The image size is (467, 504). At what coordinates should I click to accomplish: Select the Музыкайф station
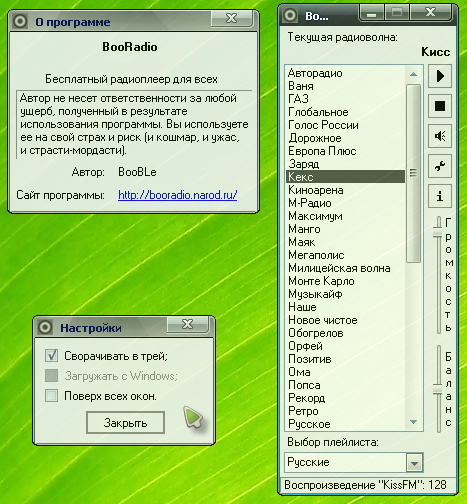[345, 294]
